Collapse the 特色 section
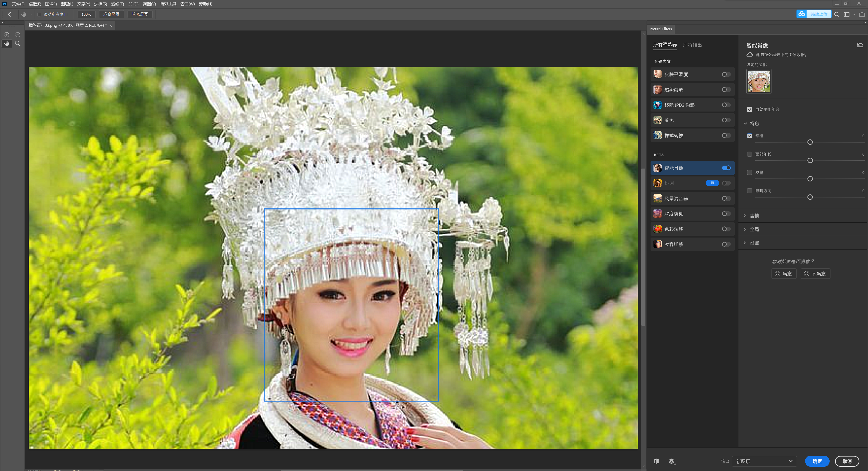Viewport: 868px width, 471px height. click(x=745, y=123)
